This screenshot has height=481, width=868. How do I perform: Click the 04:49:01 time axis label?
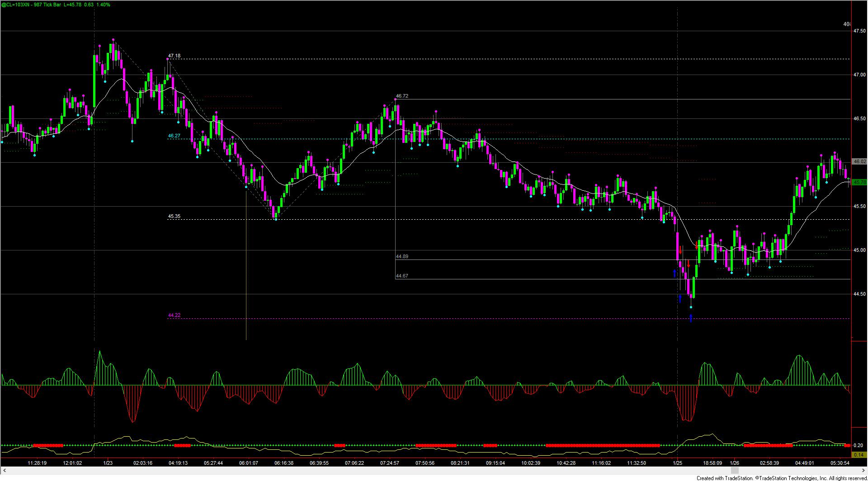[805, 463]
